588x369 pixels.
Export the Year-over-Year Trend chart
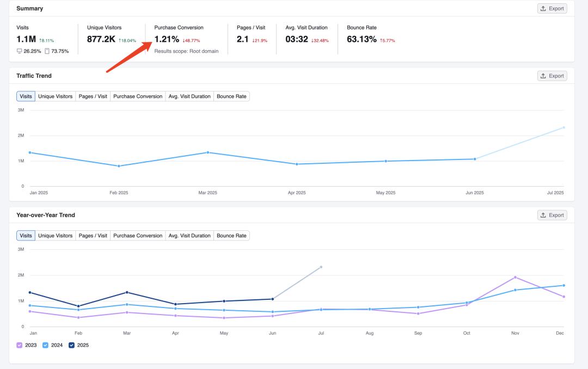click(x=552, y=216)
